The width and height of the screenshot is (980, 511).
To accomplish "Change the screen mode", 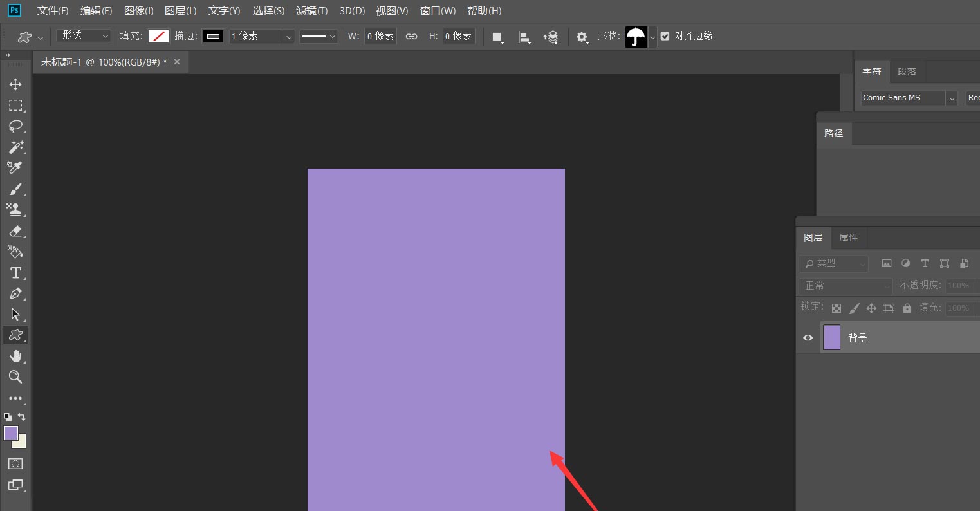I will [x=15, y=484].
